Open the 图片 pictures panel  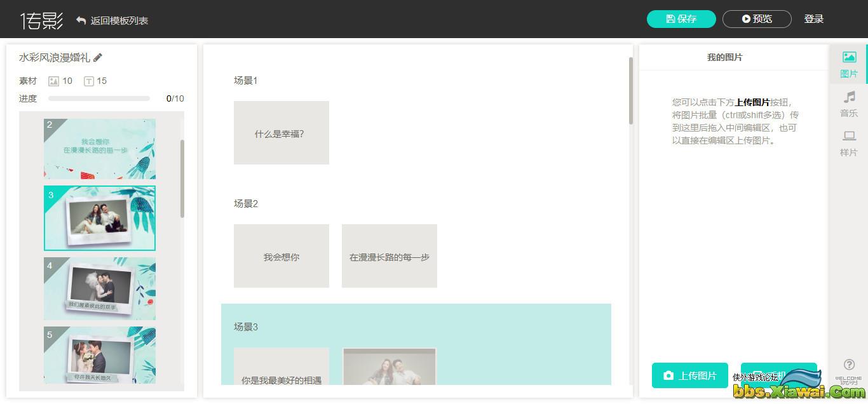click(x=849, y=65)
